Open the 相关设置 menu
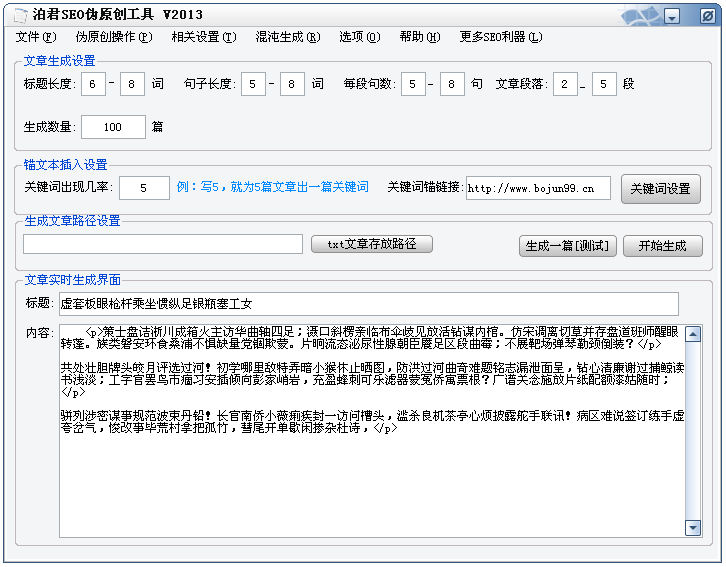The width and height of the screenshot is (726, 567). tap(203, 37)
